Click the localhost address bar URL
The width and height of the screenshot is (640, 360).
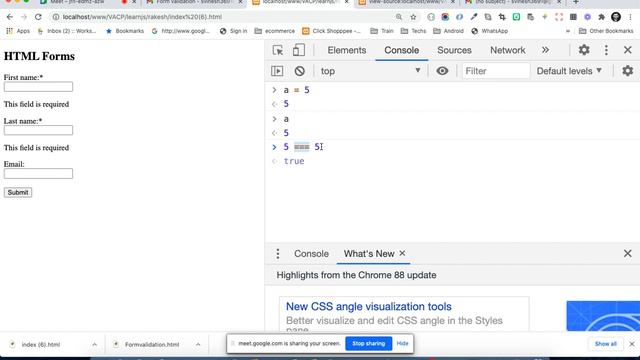pos(142,17)
